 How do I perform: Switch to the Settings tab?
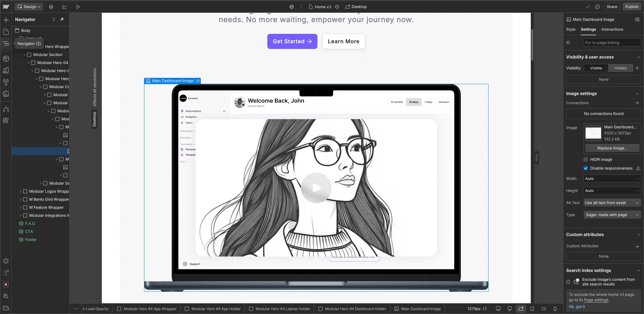(588, 29)
